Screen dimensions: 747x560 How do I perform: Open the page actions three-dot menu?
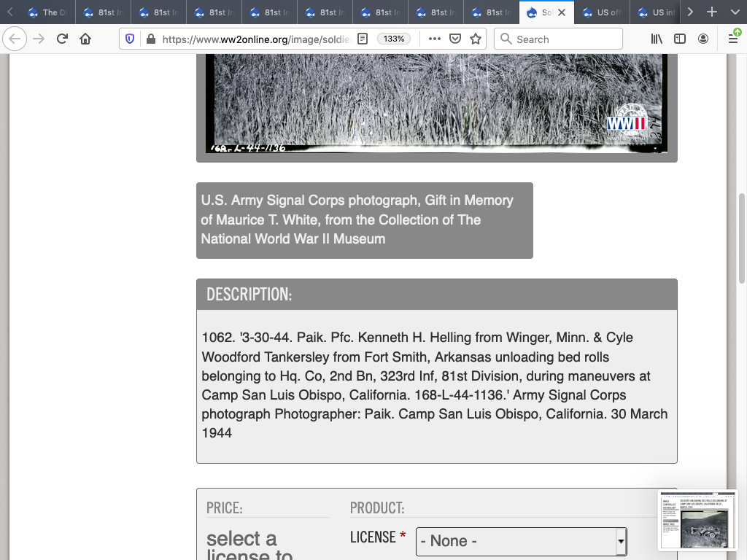pos(434,39)
